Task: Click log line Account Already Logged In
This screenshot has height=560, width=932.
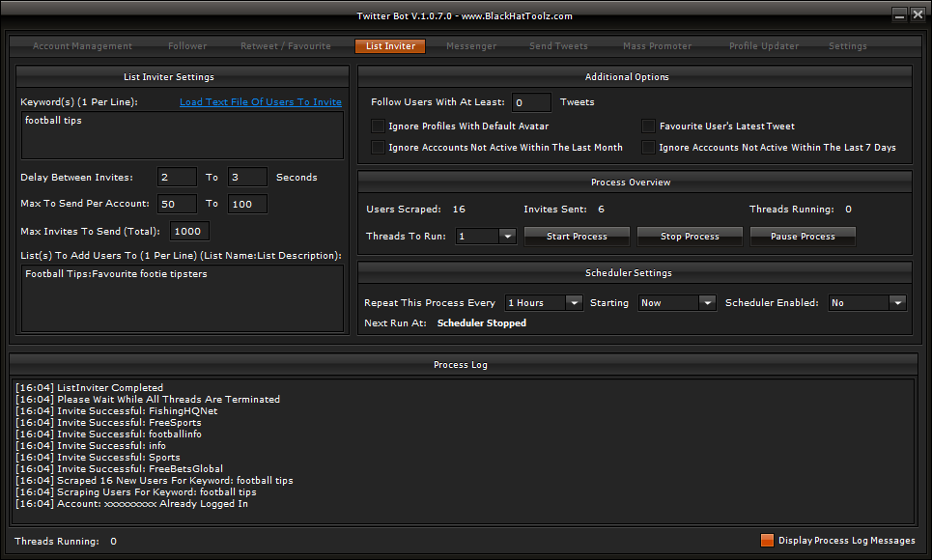Action: pyautogui.click(x=131, y=504)
